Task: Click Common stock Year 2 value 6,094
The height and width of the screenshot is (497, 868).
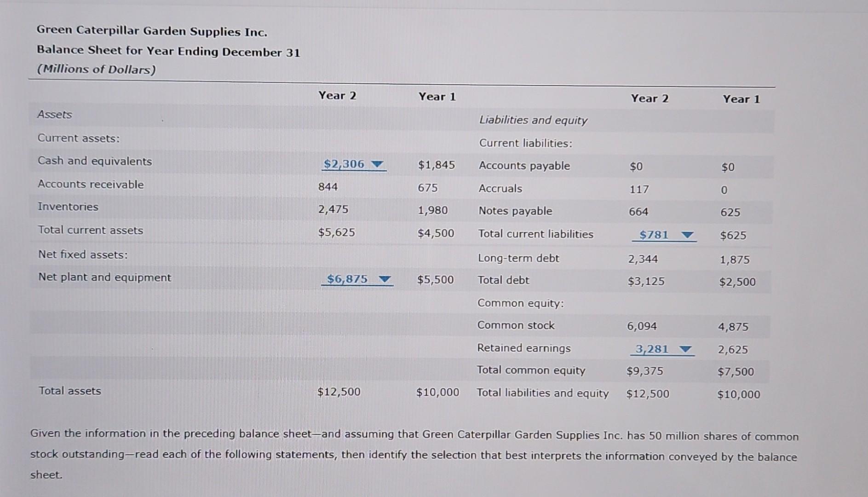Action: tap(642, 326)
